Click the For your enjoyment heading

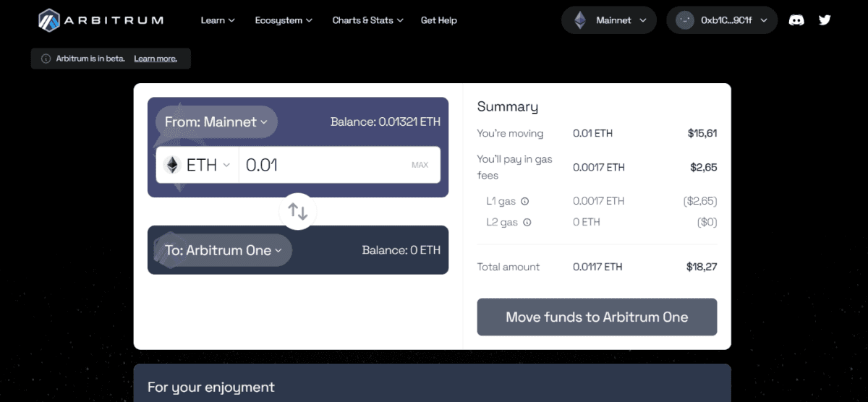coord(211,388)
